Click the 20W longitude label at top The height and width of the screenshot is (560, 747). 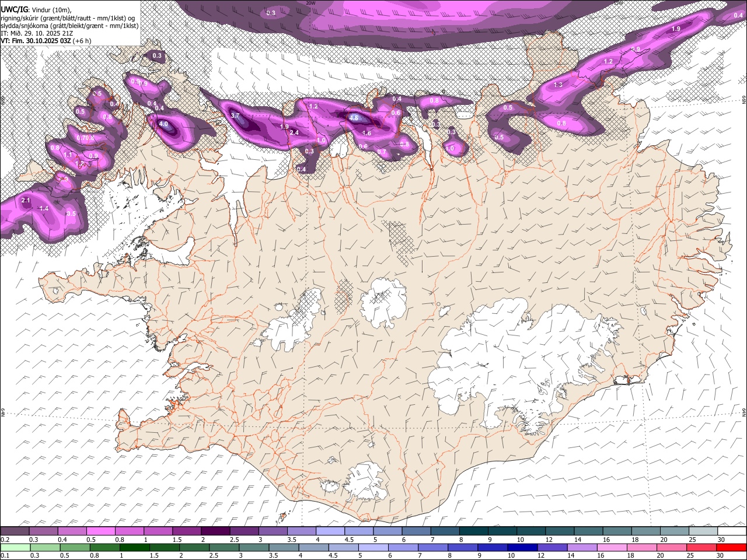coord(310,2)
